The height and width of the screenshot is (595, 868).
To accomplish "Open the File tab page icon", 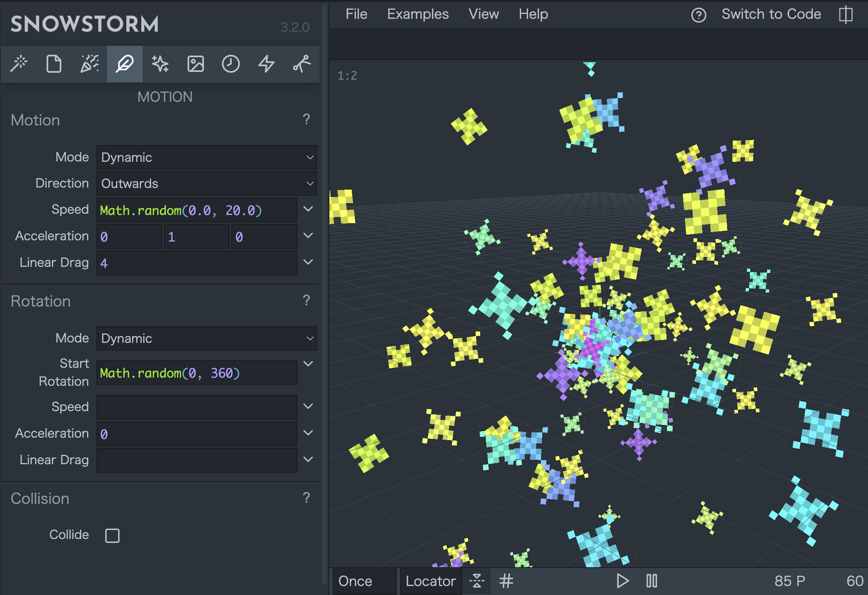I will pos(54,64).
